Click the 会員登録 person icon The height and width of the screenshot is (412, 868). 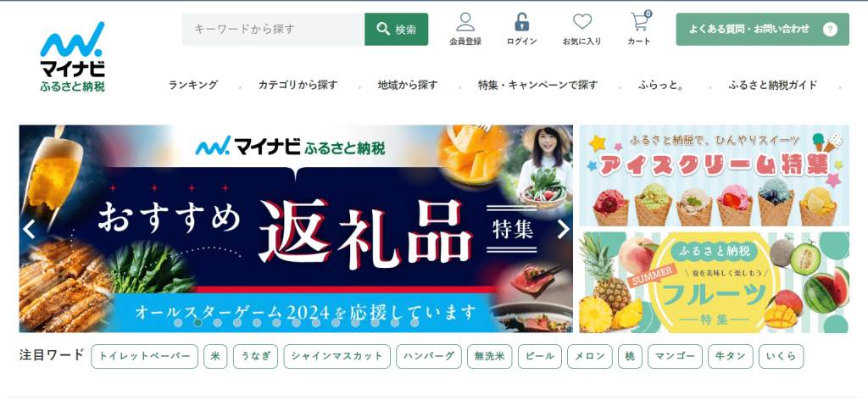pyautogui.click(x=465, y=22)
